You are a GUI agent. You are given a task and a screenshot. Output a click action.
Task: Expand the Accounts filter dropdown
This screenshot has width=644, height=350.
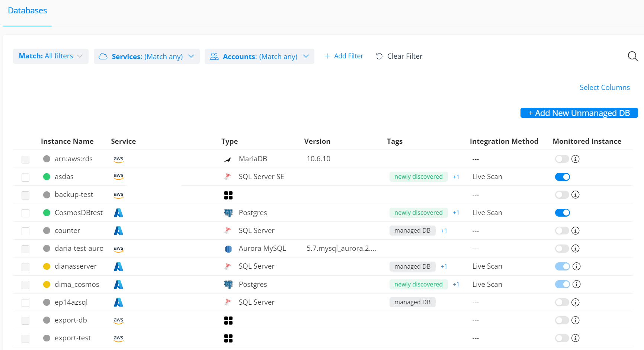pyautogui.click(x=259, y=56)
